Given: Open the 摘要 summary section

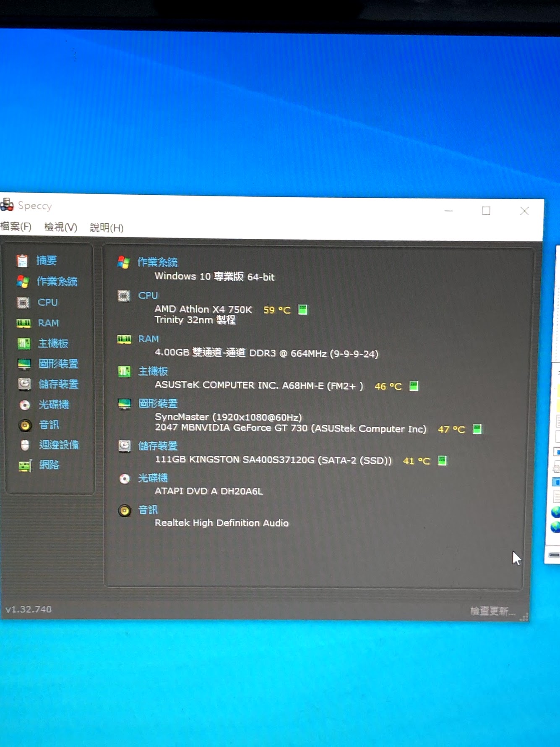Looking at the screenshot, I should 46,261.
